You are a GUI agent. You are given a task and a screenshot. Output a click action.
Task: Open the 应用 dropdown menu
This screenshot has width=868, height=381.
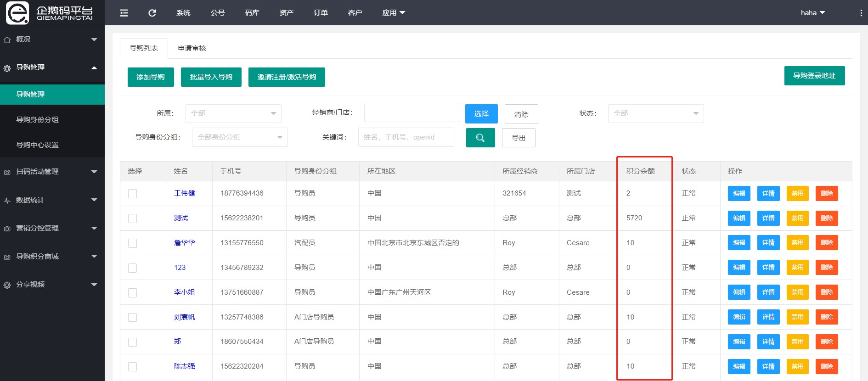(394, 13)
